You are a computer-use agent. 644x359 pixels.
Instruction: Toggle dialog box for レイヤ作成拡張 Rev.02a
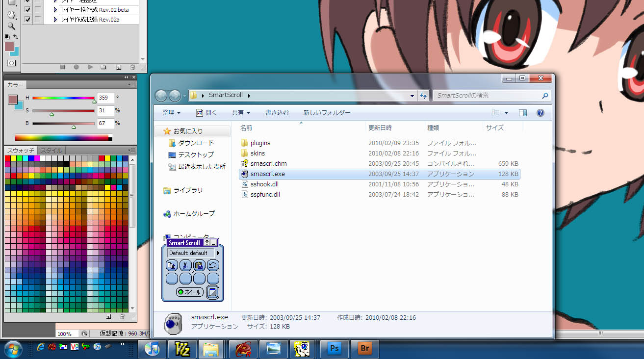[38, 20]
